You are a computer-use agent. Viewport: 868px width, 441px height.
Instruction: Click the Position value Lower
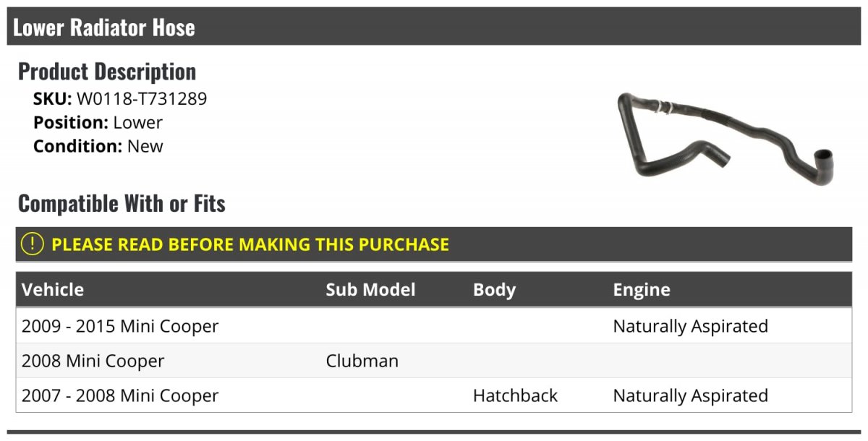137,123
